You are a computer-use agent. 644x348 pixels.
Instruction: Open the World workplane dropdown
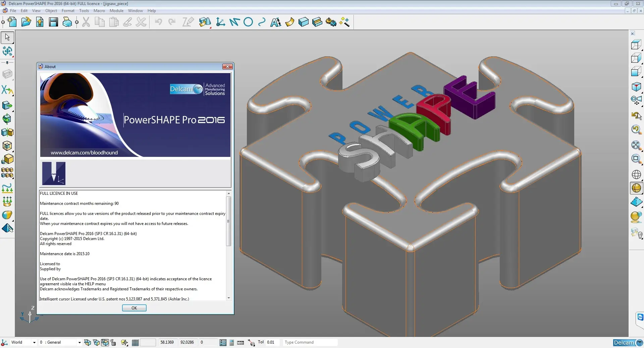34,343
